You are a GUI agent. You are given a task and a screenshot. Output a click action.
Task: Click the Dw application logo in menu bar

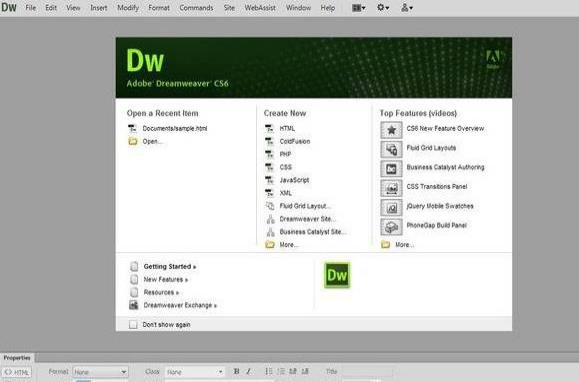pyautogui.click(x=9, y=7)
